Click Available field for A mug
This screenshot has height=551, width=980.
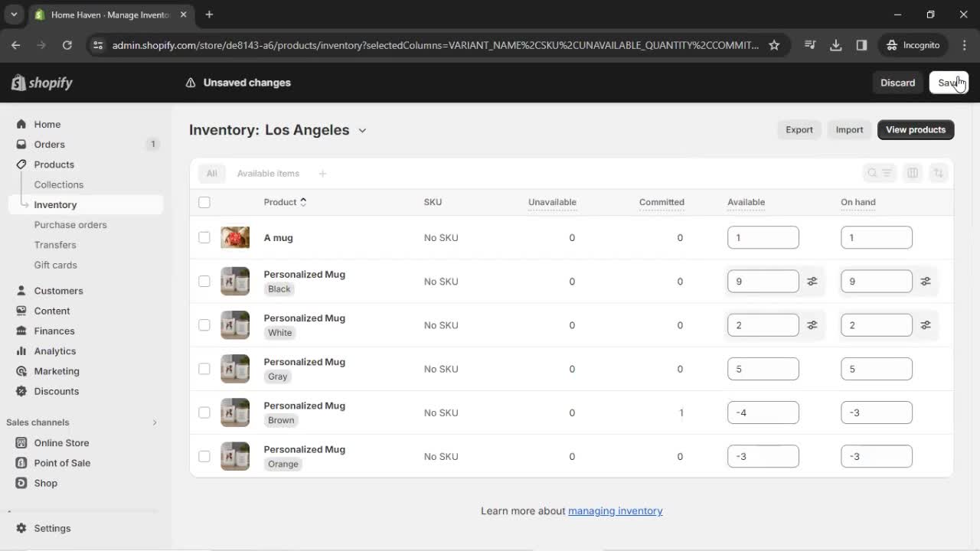(x=763, y=237)
